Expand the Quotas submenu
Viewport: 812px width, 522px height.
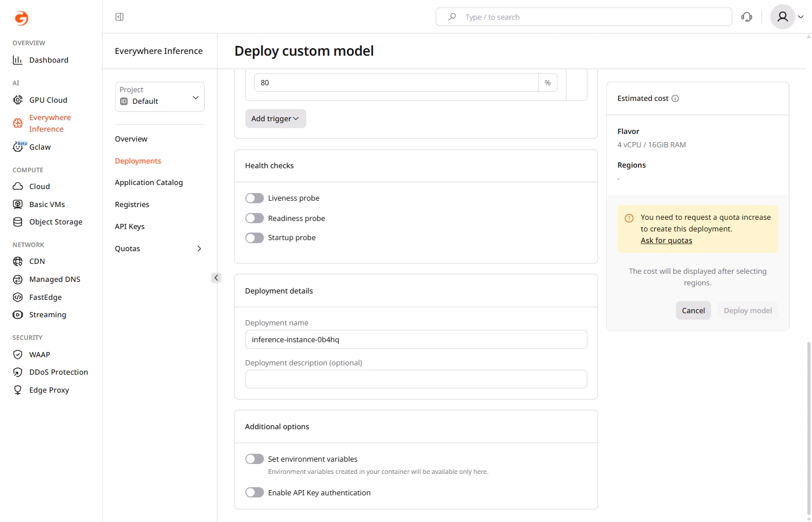(199, 248)
